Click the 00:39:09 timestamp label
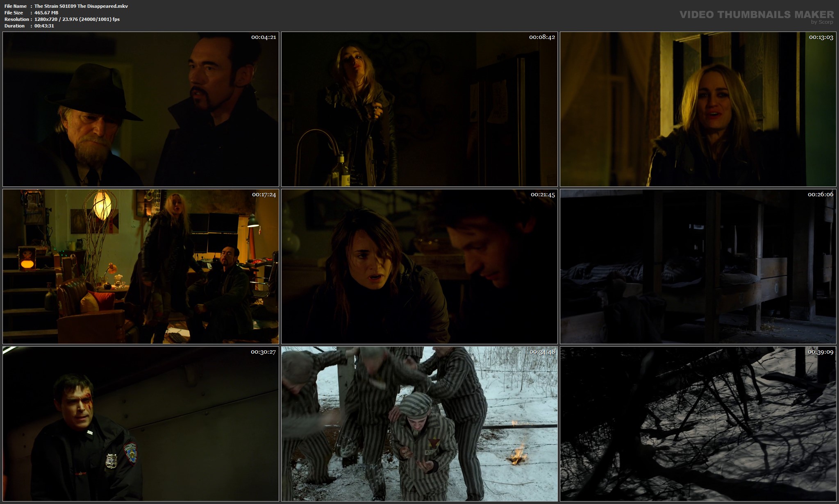The width and height of the screenshot is (839, 504). 821,352
